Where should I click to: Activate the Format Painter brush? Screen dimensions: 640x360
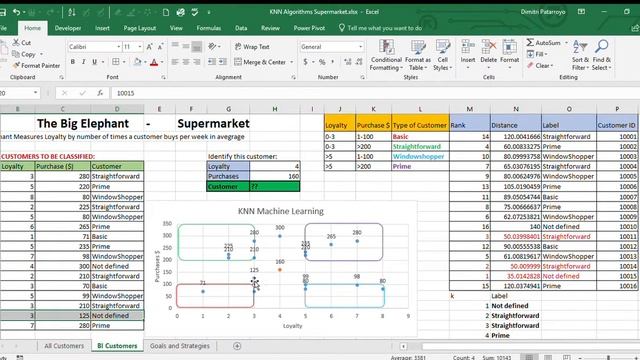[x=16, y=65]
